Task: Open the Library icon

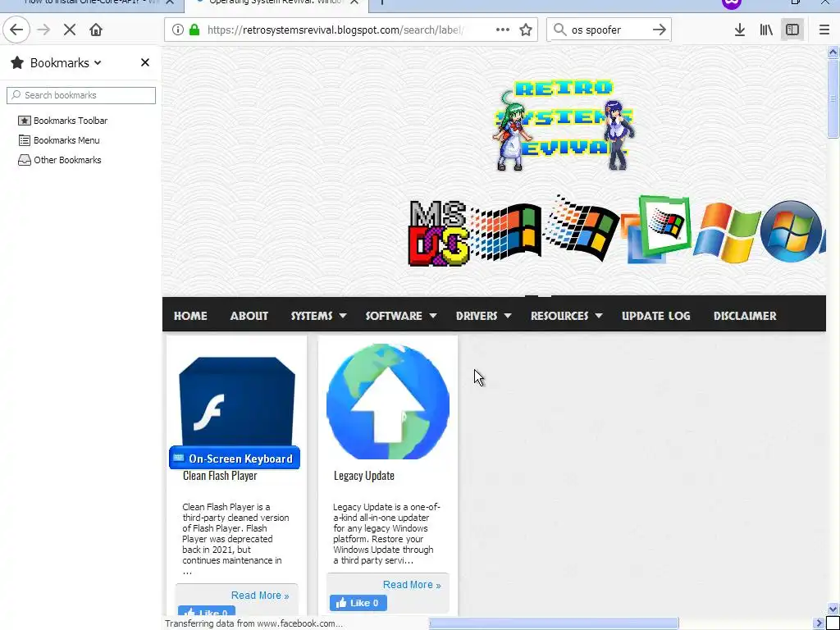Action: 766,30
